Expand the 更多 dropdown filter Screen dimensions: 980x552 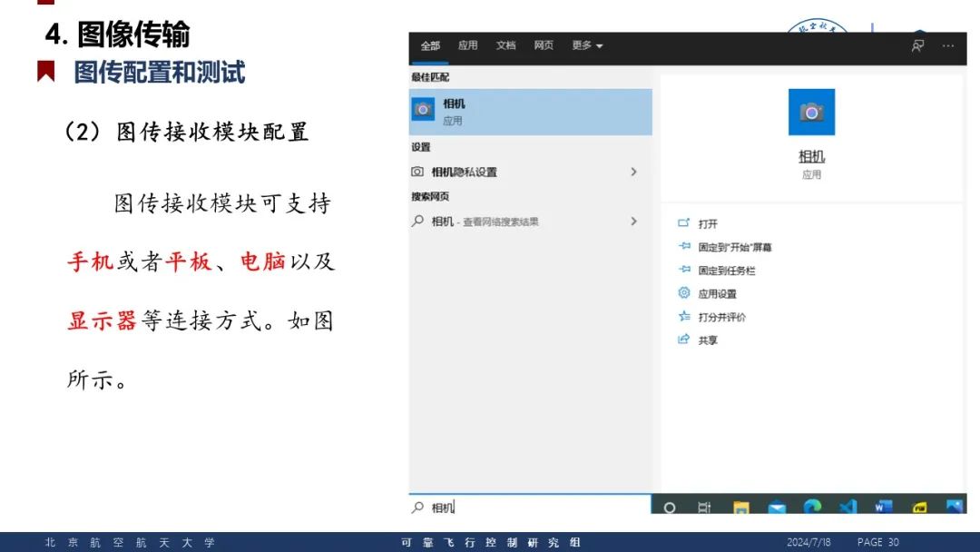click(587, 45)
